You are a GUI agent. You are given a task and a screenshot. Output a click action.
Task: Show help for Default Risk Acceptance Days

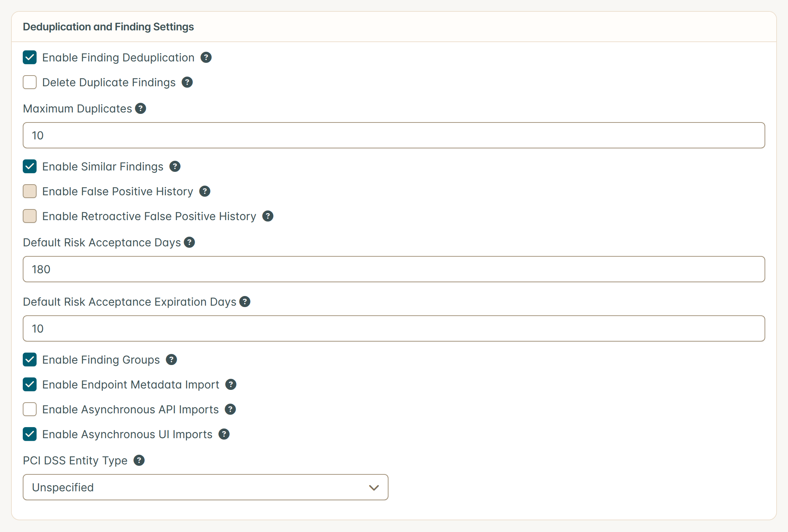coord(189,242)
